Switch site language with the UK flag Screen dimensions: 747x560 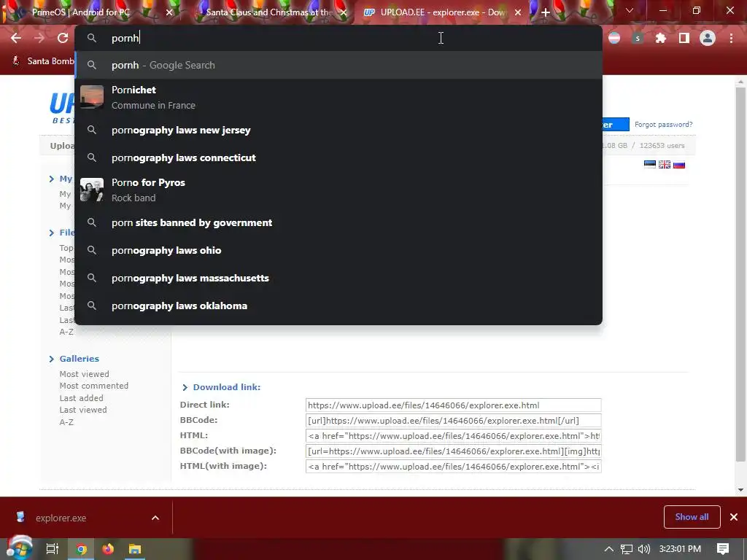point(665,164)
